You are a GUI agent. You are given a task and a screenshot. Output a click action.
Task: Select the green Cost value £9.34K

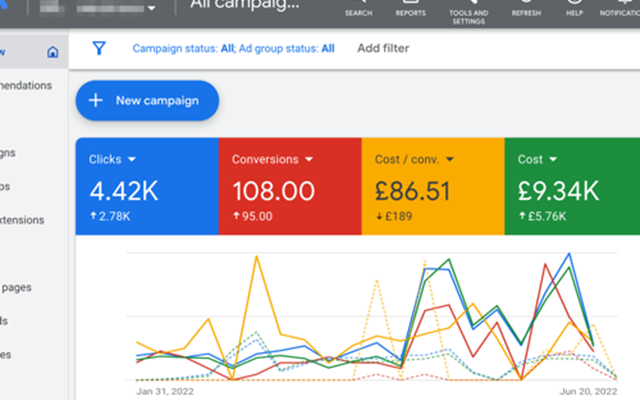coord(558,191)
